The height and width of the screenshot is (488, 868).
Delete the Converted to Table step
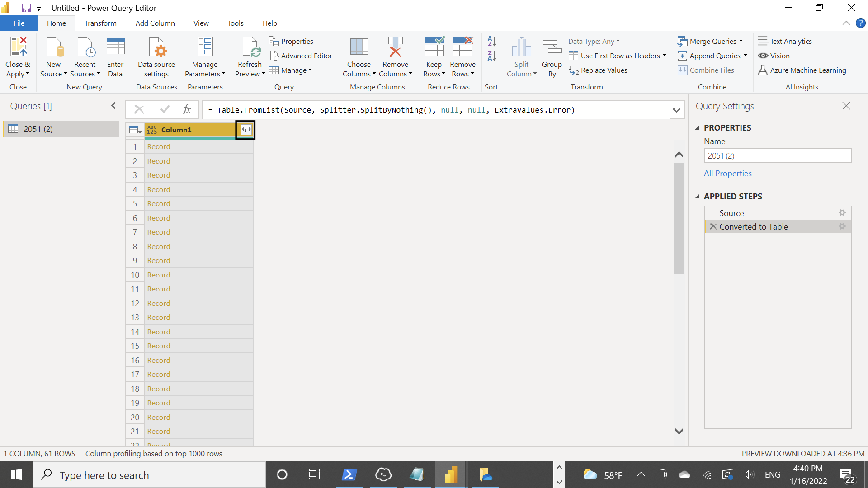(713, 226)
